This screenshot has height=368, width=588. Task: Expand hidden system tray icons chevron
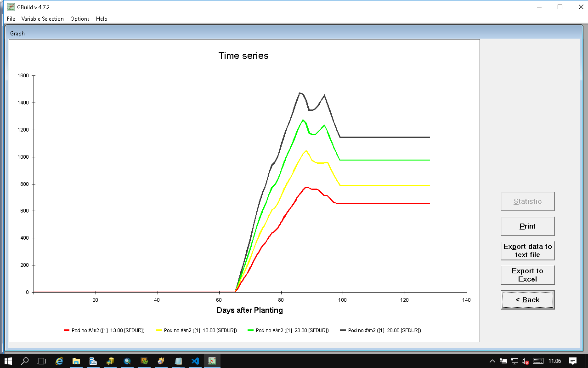click(x=492, y=361)
